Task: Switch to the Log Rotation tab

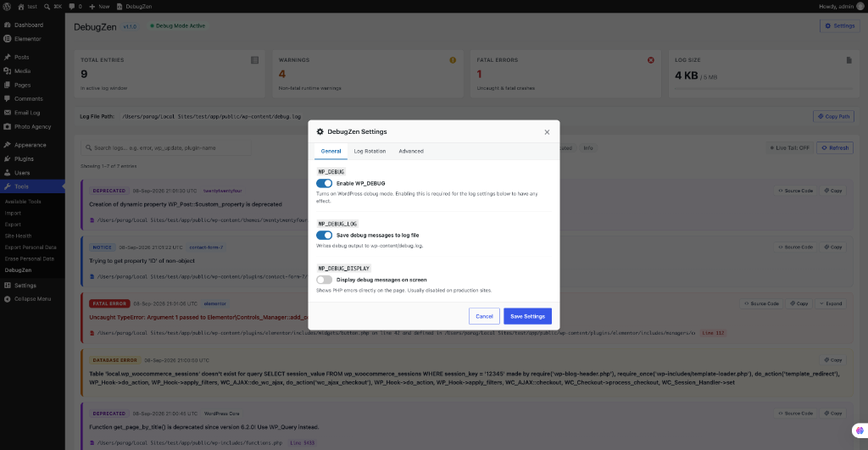Action: 370,151
